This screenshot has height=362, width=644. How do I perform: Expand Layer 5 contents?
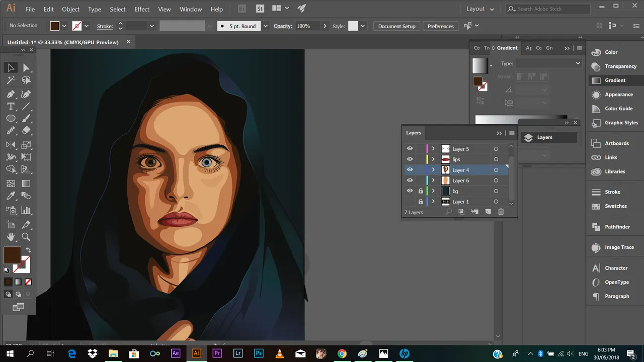pyautogui.click(x=433, y=149)
